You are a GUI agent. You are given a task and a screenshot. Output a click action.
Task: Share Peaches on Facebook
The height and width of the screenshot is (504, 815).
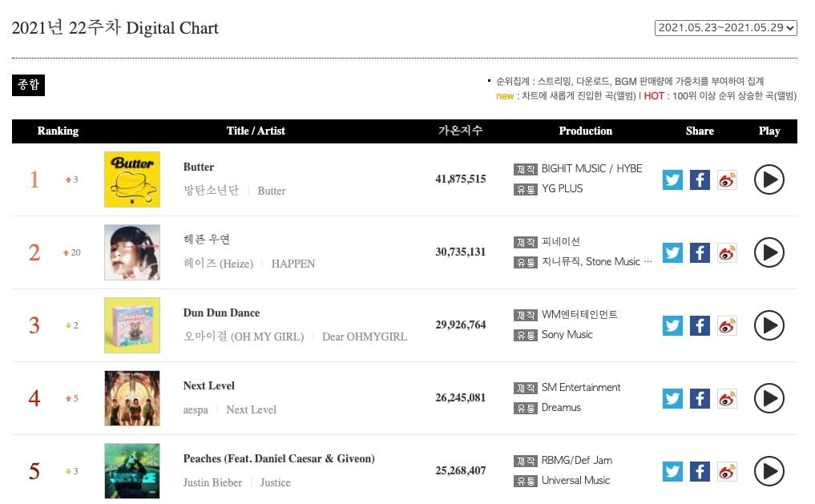[700, 471]
